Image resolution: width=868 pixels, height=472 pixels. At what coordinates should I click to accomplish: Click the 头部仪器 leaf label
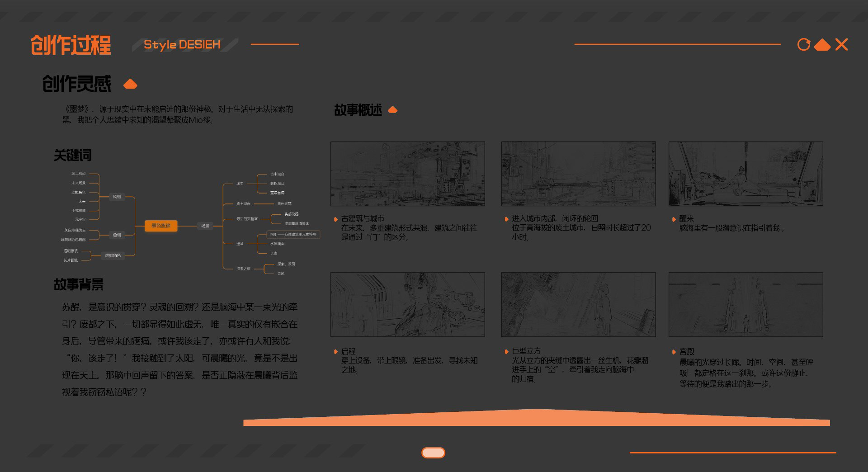click(x=291, y=214)
